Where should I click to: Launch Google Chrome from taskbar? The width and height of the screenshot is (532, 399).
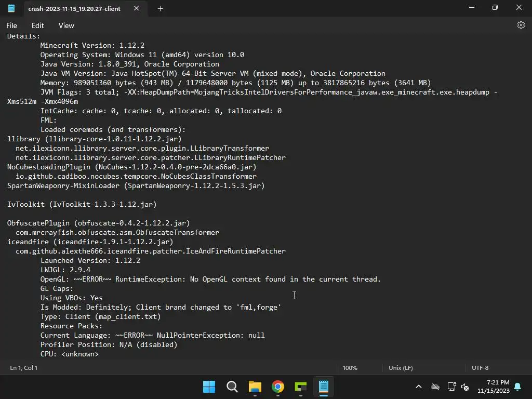coord(278,387)
